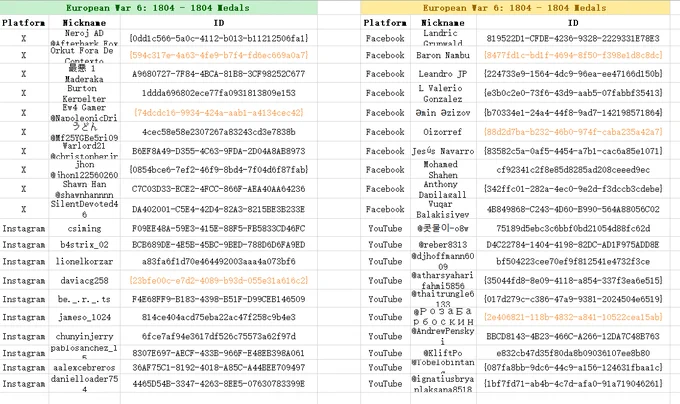The height and width of the screenshot is (404, 680).
Task: Select the Shawn Han nickname cell
Action: click(x=84, y=189)
